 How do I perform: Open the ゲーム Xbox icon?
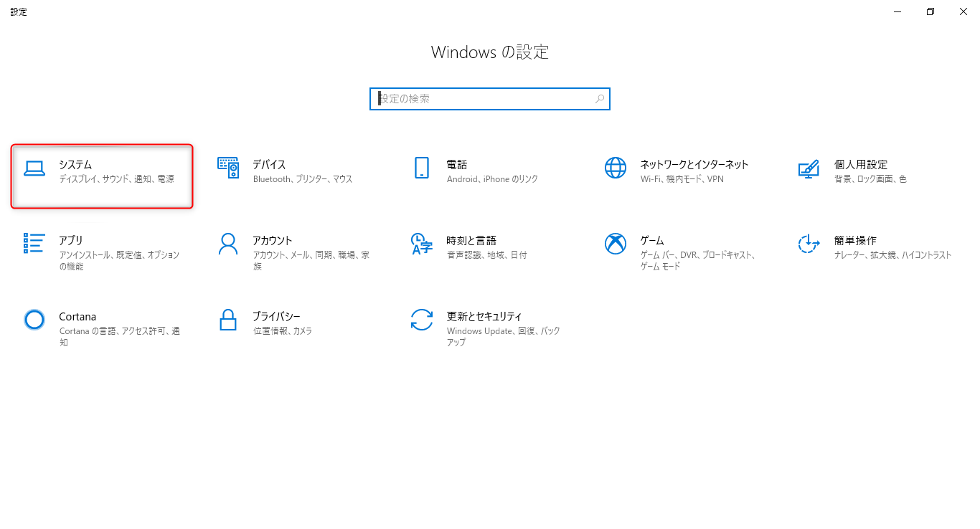click(x=616, y=244)
